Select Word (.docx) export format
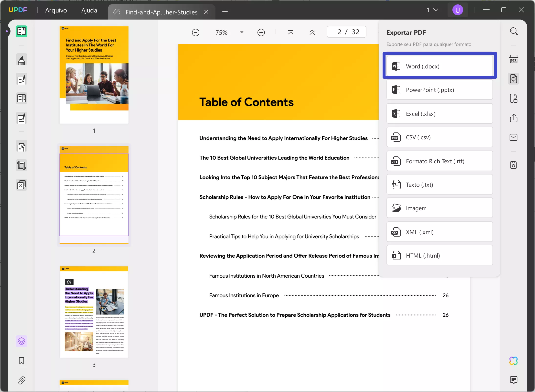This screenshot has width=535, height=392. (x=439, y=66)
